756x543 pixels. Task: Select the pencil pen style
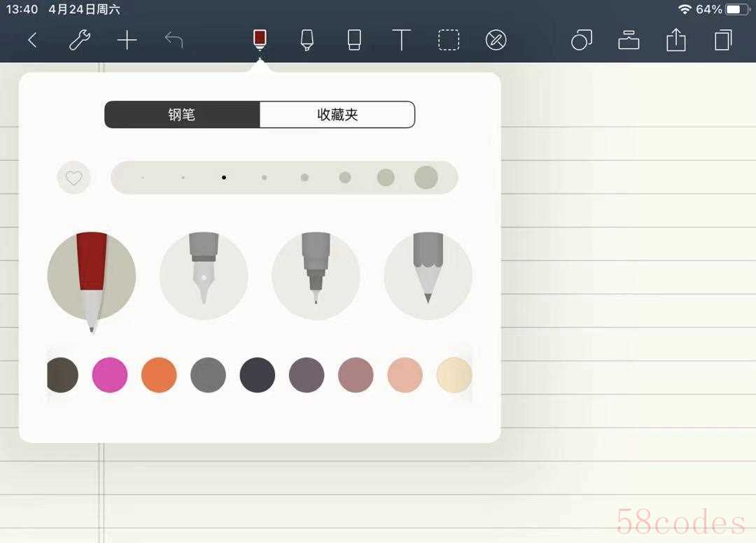click(x=428, y=276)
